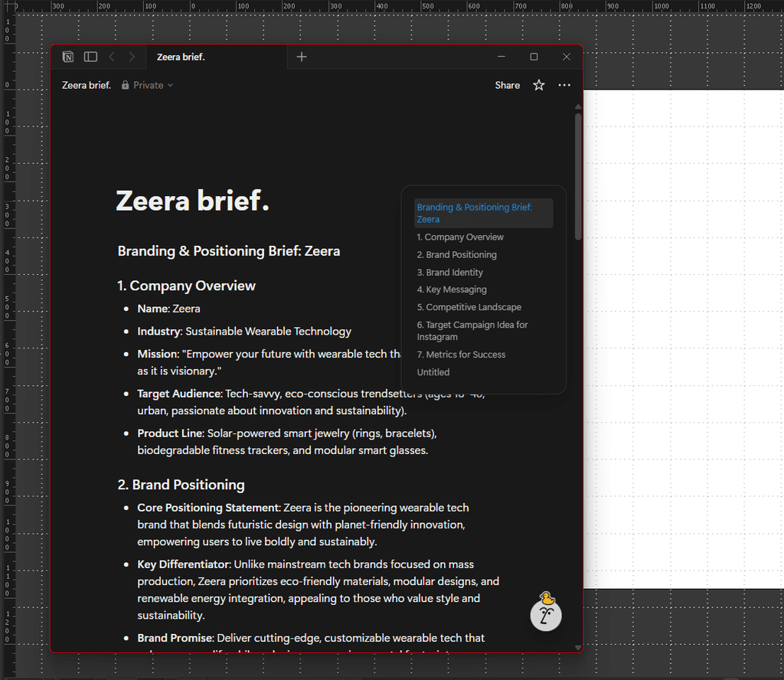Image resolution: width=784 pixels, height=680 pixels.
Task: Open 7. Metrics for Success outline link
Action: click(461, 355)
